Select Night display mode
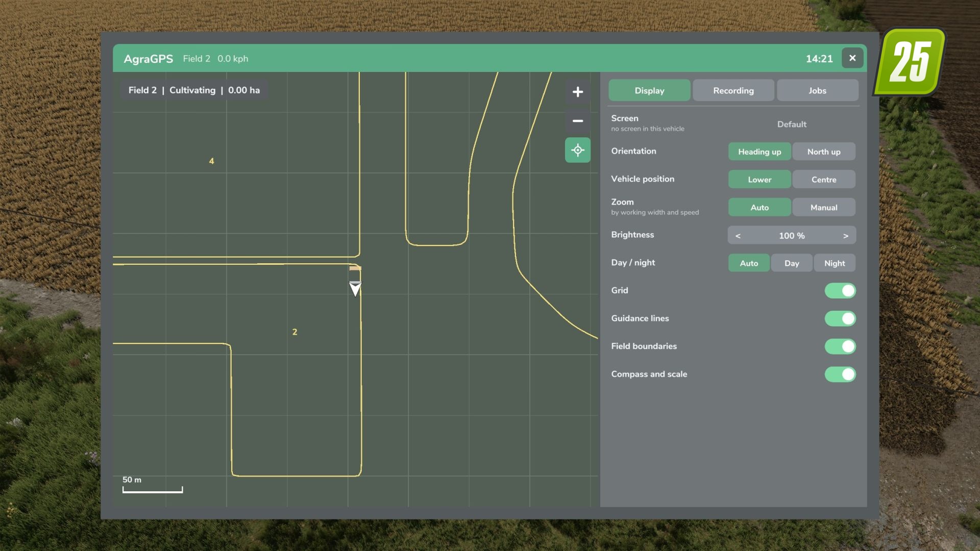The height and width of the screenshot is (551, 980). tap(835, 263)
